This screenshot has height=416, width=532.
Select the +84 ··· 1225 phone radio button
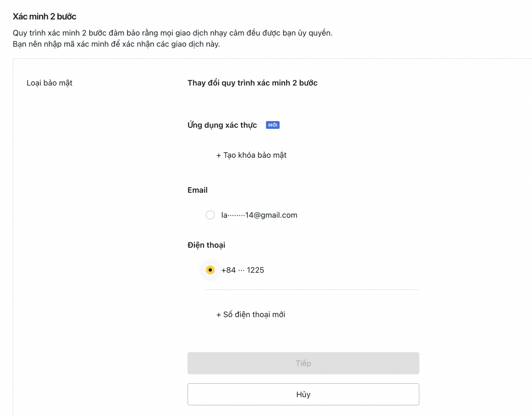210,270
